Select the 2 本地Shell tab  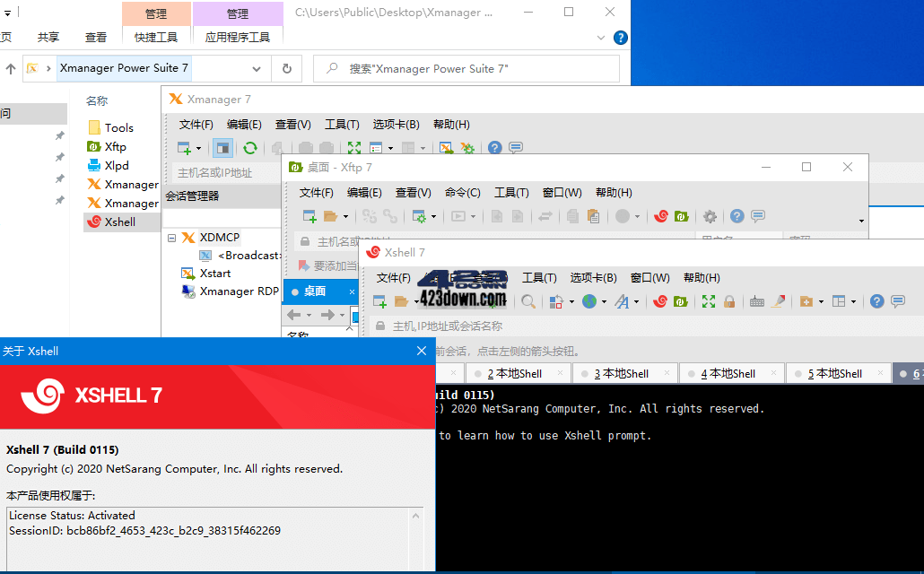tap(519, 372)
